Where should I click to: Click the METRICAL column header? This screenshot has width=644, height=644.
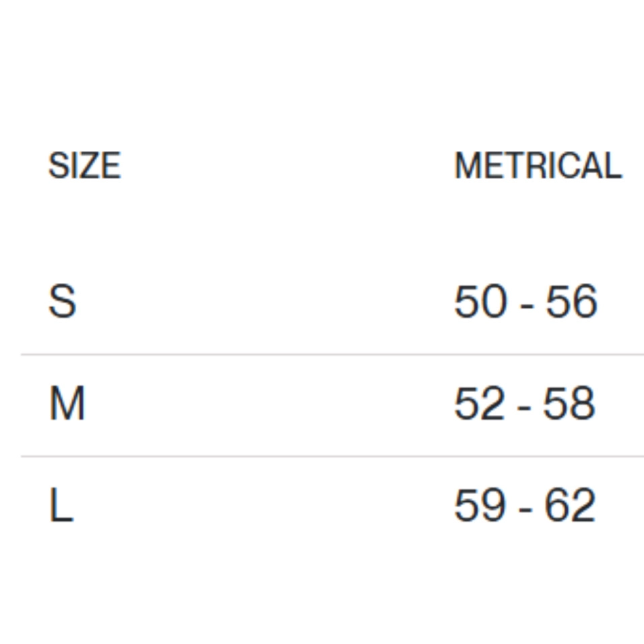[538, 166]
